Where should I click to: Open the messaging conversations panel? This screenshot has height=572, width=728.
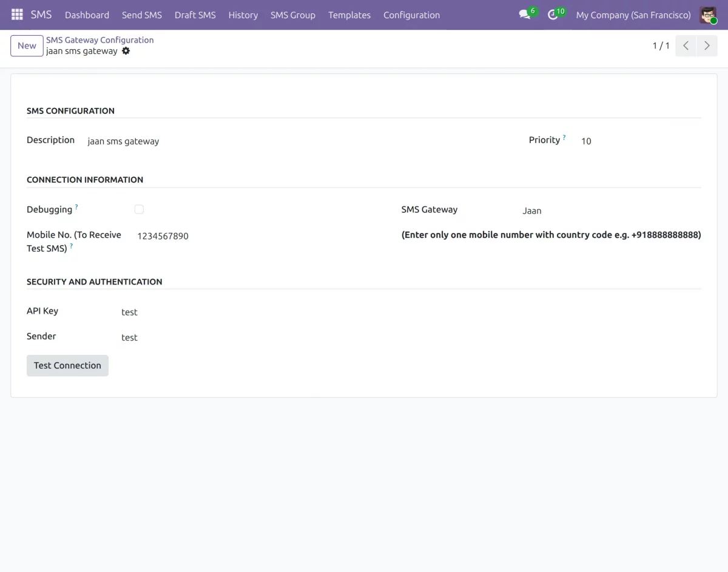(523, 14)
